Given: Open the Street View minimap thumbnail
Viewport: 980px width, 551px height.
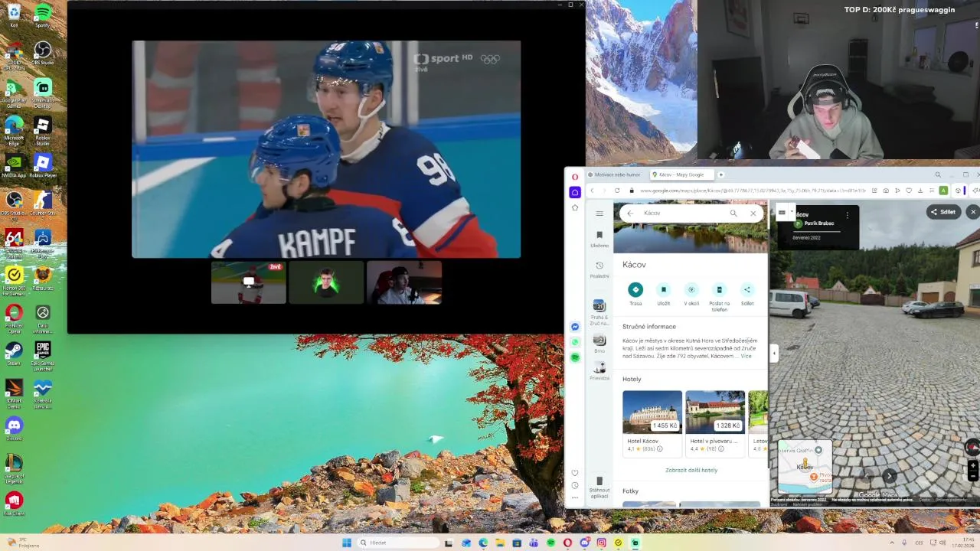Looking at the screenshot, I should point(805,466).
